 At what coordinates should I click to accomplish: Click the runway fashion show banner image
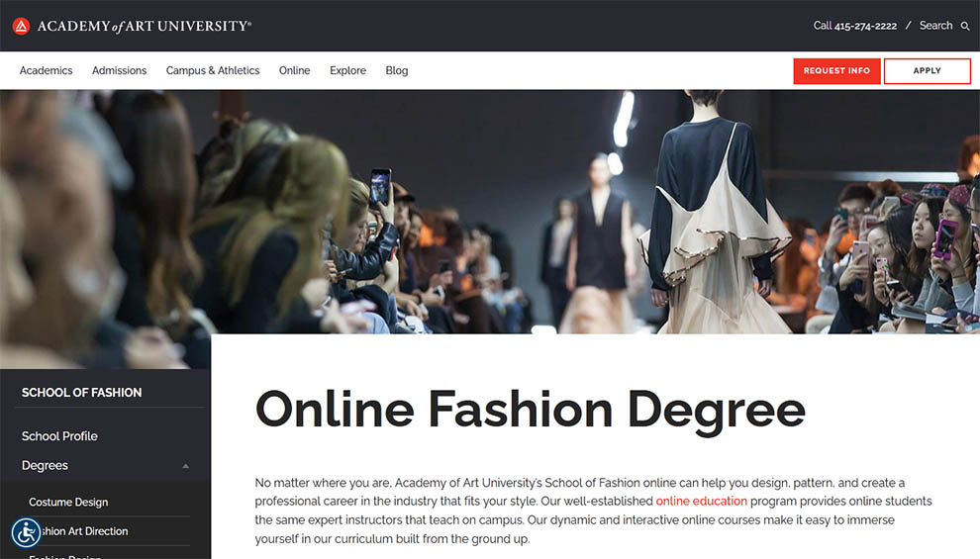tap(490, 212)
